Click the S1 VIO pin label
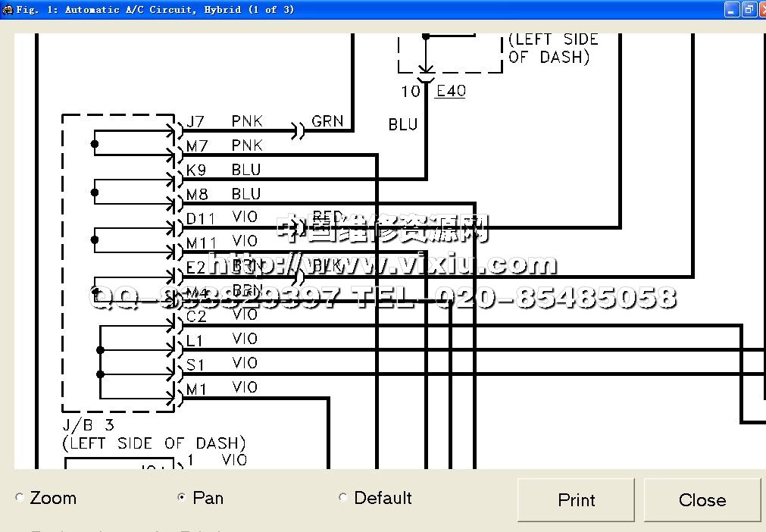This screenshot has height=532, width=766. coord(195,365)
